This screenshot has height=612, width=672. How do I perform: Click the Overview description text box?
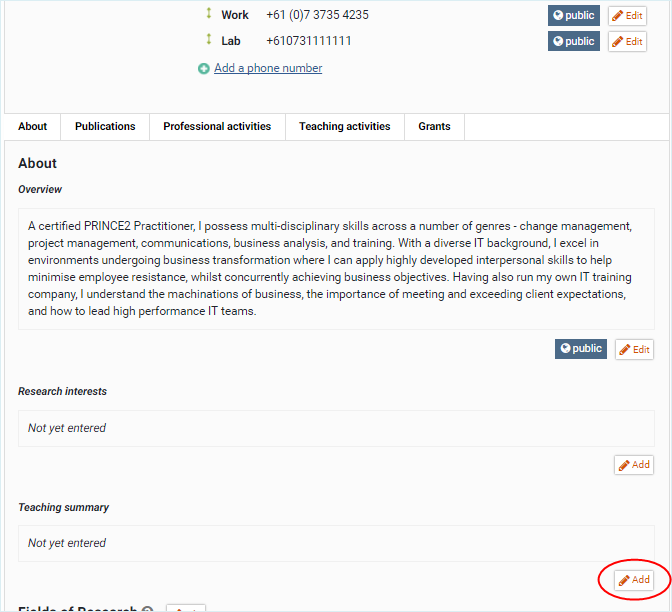coord(336,269)
